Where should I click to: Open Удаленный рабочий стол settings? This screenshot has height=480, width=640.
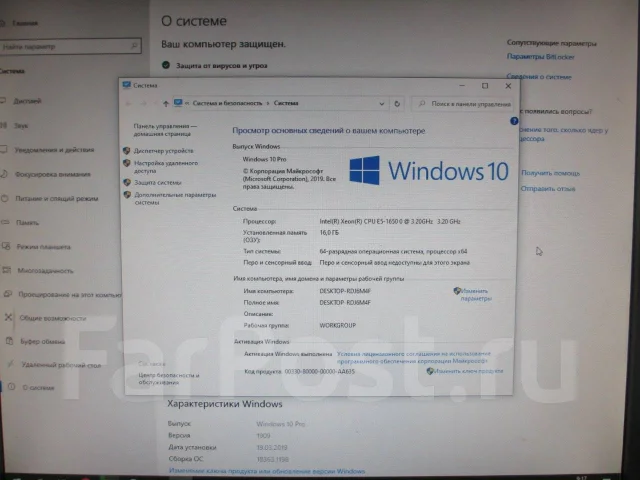tap(61, 365)
